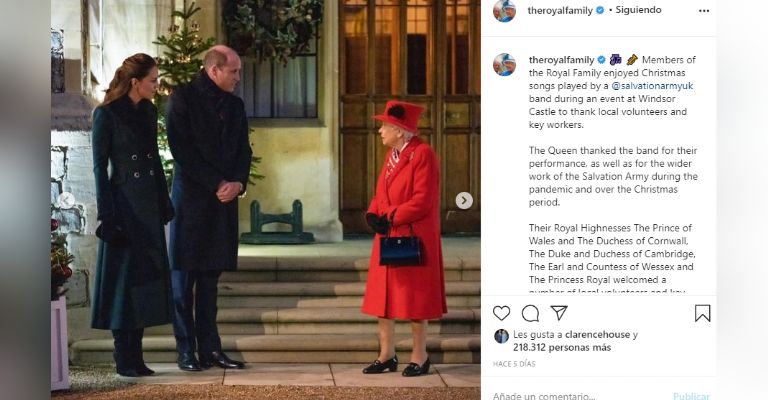
Task: Open the @salvationarmyuk mention link
Action: (x=652, y=86)
